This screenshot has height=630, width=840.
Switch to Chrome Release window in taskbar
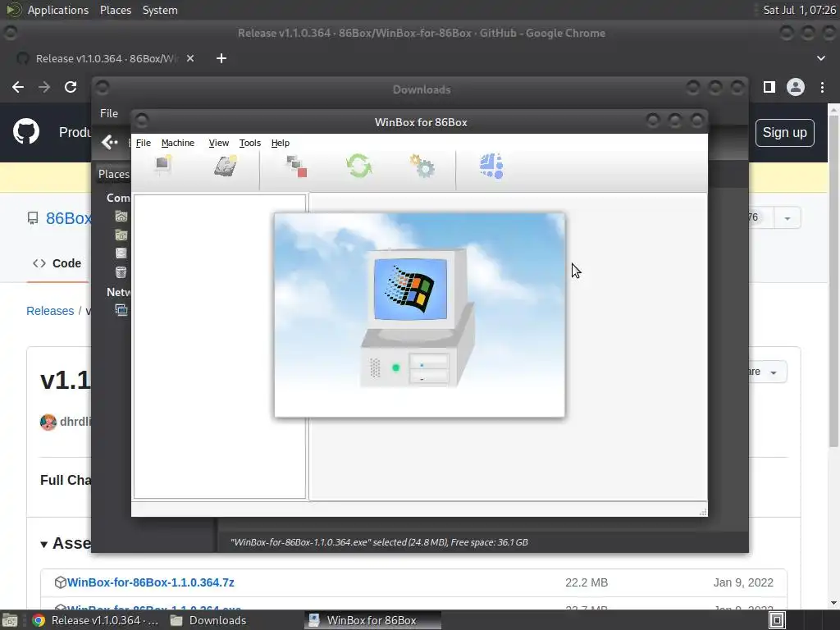click(95, 620)
